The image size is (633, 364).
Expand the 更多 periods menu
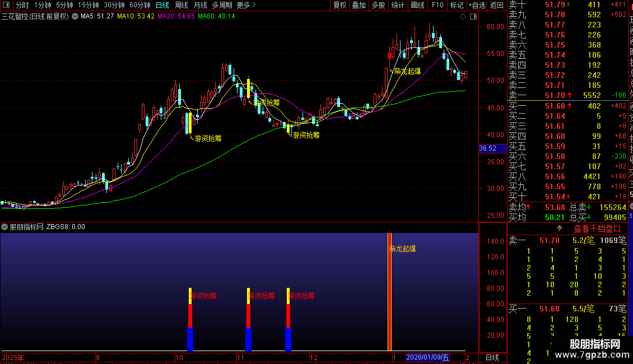click(246, 5)
